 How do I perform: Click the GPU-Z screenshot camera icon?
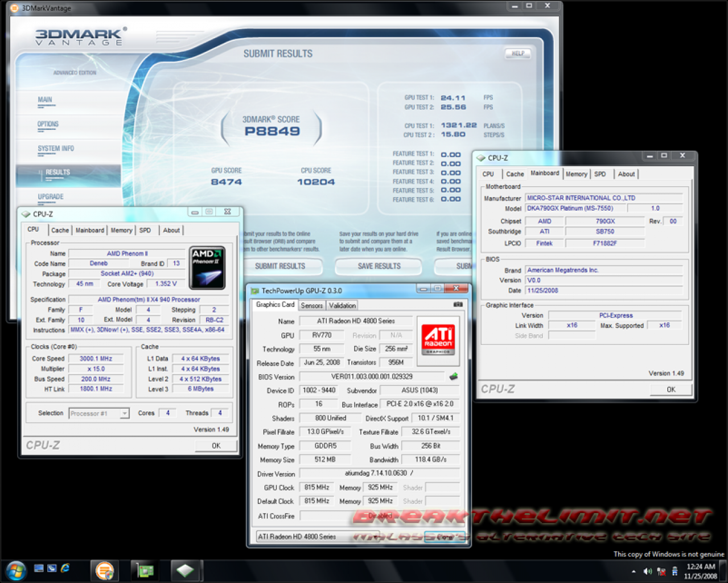point(458,305)
